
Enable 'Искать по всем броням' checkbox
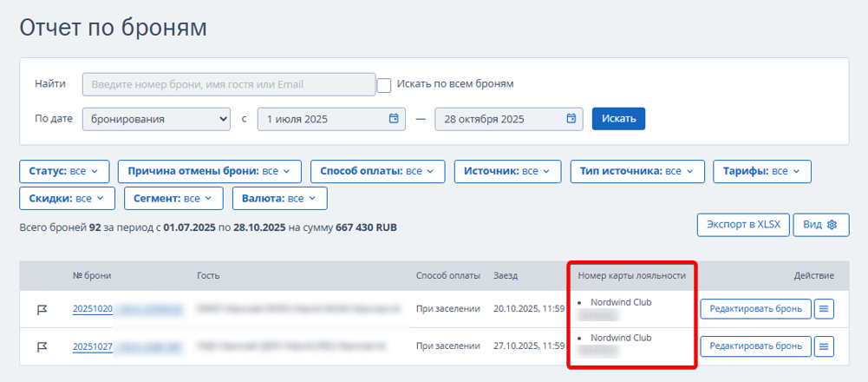pyautogui.click(x=384, y=85)
